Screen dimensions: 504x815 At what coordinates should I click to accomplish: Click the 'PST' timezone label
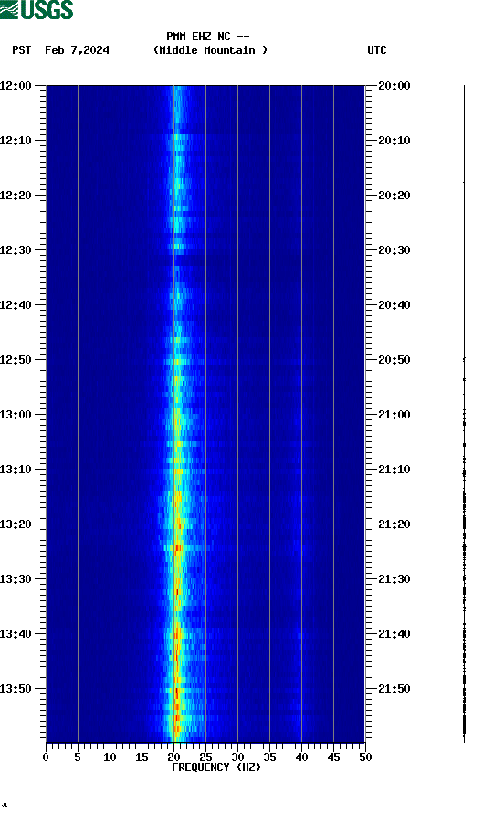[x=21, y=50]
